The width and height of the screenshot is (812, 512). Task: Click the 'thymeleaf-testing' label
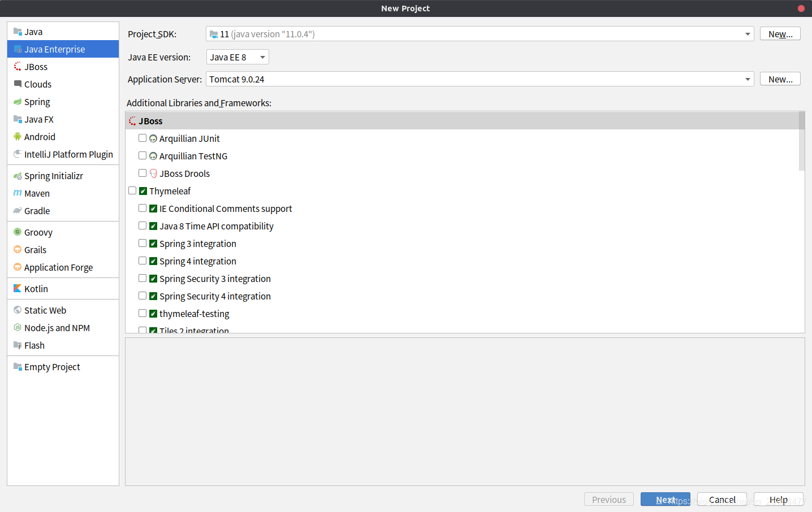click(195, 314)
